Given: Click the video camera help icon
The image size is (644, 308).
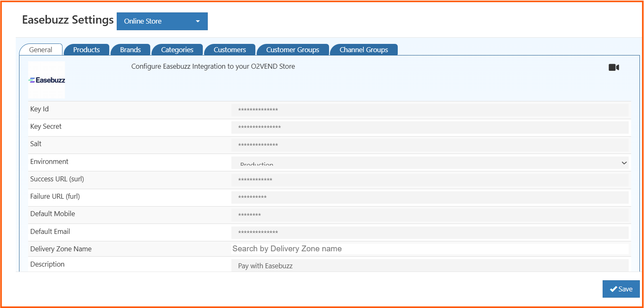Looking at the screenshot, I should 614,67.
